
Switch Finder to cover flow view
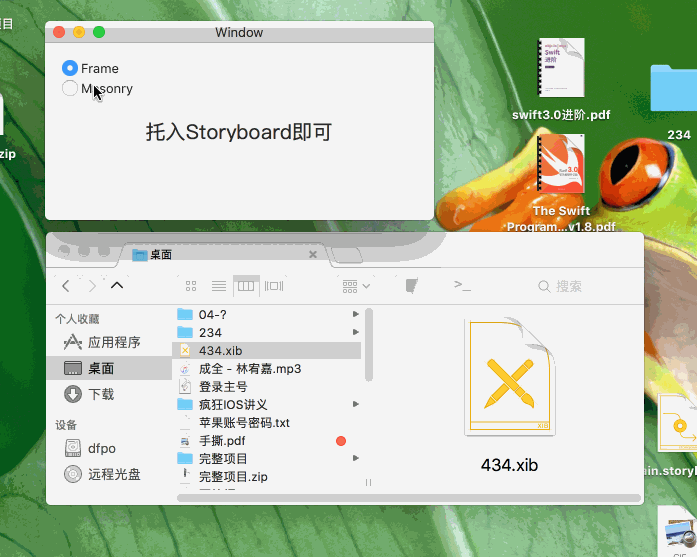274,286
